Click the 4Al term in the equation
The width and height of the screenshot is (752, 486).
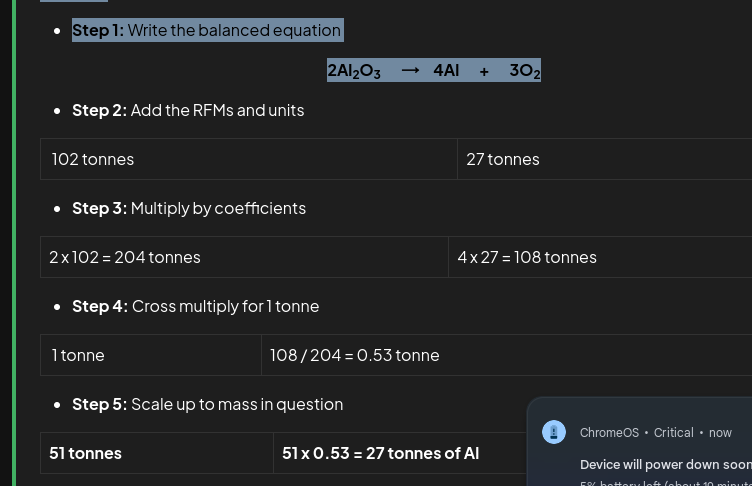(446, 70)
